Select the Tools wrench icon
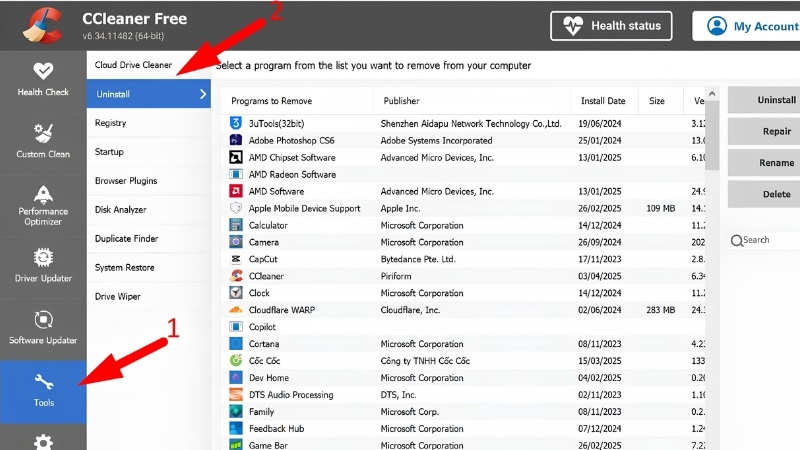 (x=43, y=382)
